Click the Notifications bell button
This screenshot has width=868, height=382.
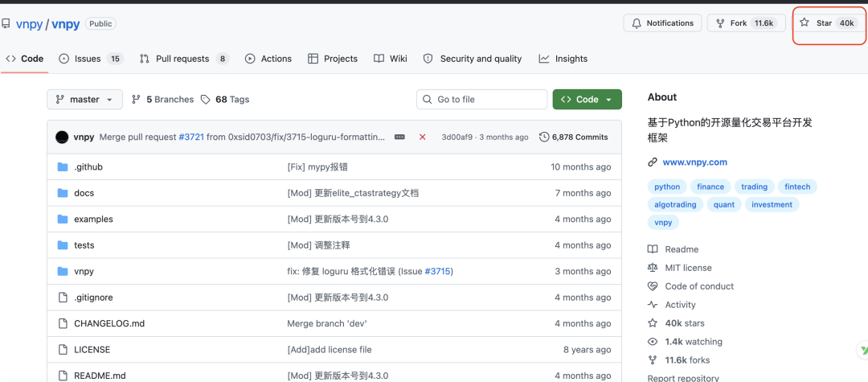point(662,23)
